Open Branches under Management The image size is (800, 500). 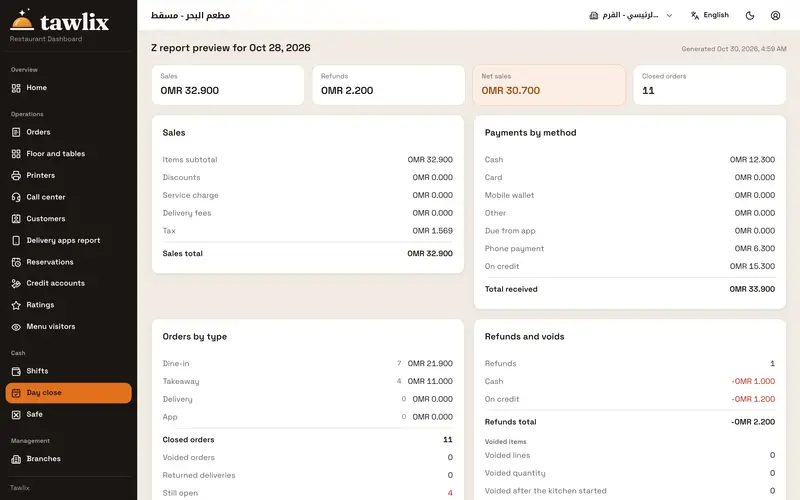68,459
